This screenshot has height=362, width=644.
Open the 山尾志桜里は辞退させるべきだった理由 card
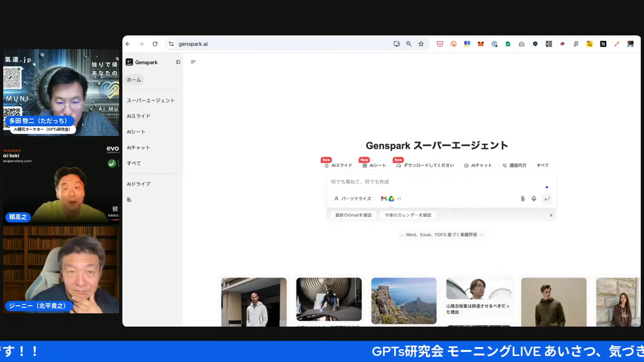click(479, 297)
